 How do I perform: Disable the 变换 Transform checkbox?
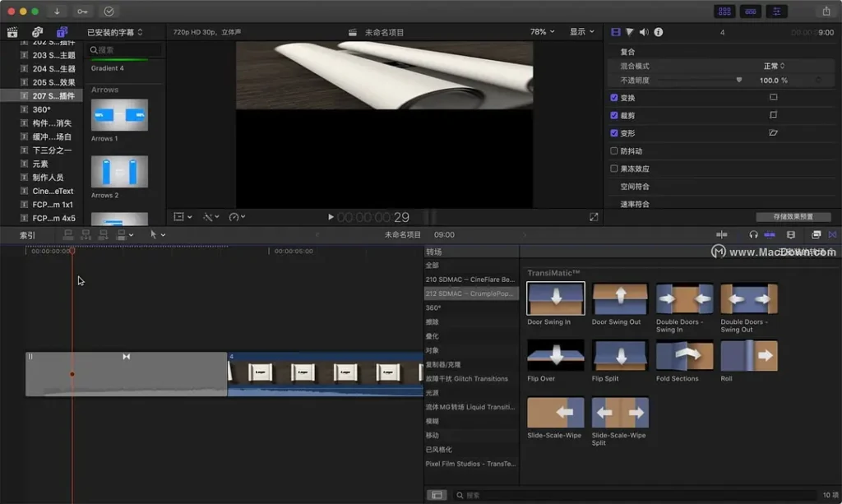pyautogui.click(x=614, y=97)
